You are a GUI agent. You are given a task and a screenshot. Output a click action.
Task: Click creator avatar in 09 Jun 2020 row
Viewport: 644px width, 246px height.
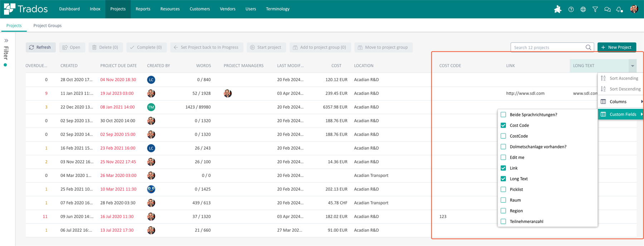[x=151, y=217]
